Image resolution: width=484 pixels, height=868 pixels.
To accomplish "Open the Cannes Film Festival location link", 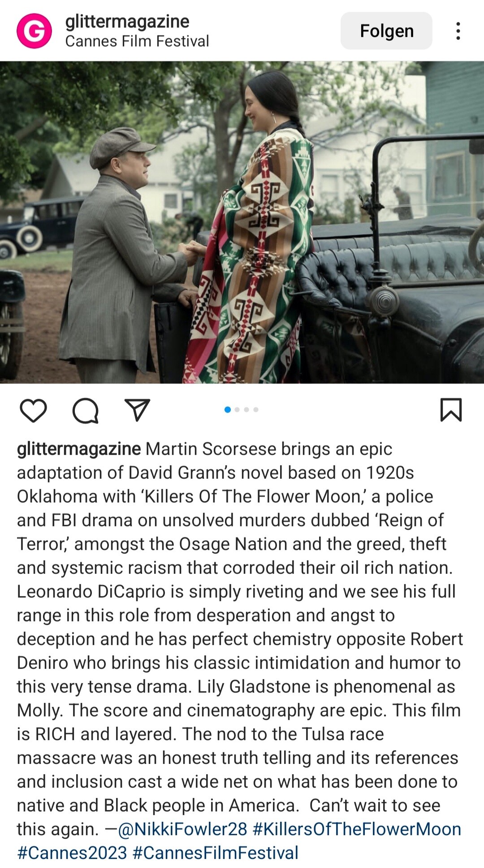I will click(x=137, y=41).
